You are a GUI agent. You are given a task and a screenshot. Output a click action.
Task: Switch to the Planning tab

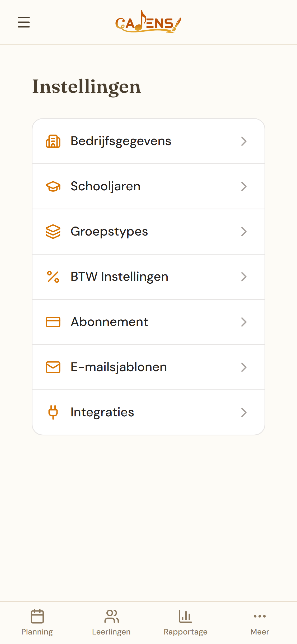click(x=37, y=622)
